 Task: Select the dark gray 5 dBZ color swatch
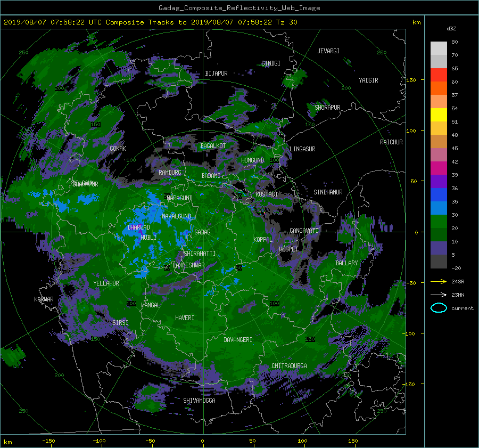pos(439,262)
